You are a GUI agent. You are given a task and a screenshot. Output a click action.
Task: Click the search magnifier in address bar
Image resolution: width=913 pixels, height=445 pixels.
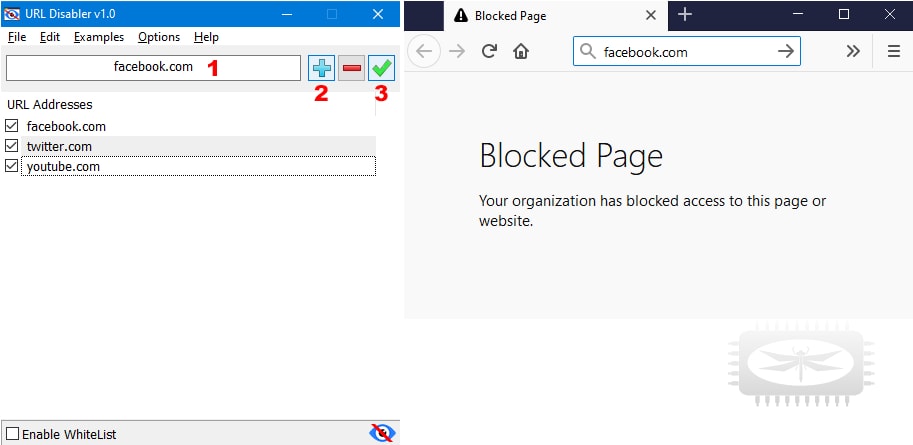coord(588,52)
